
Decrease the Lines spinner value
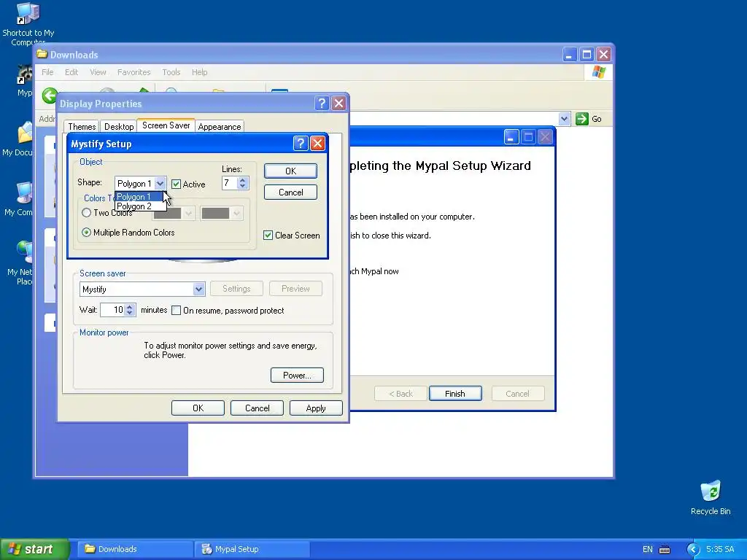(243, 186)
